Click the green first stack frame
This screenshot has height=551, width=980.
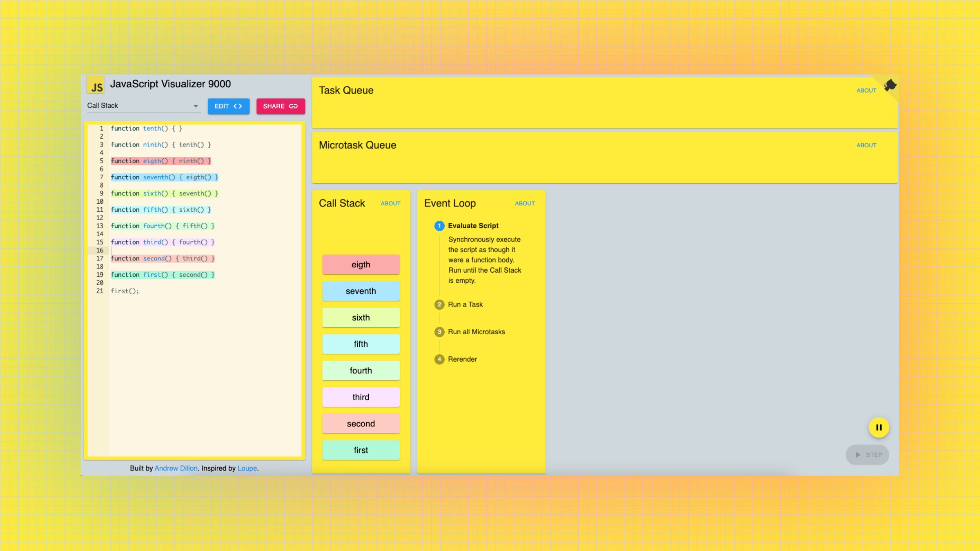coord(361,450)
